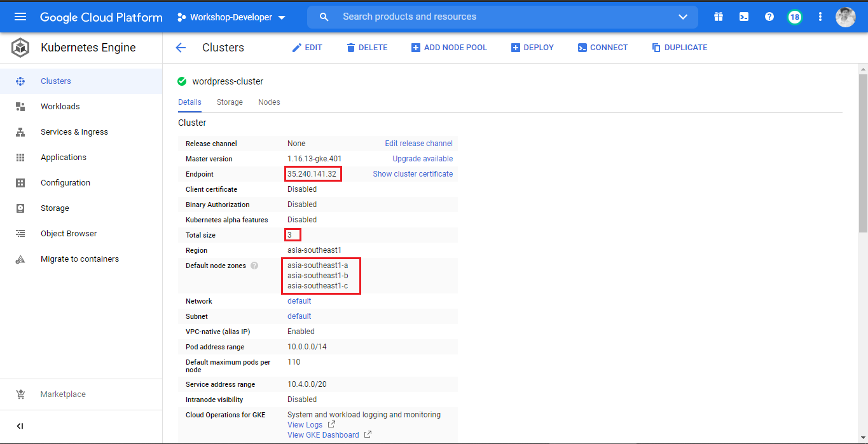
Task: Click the search magnifier icon
Action: 324,17
